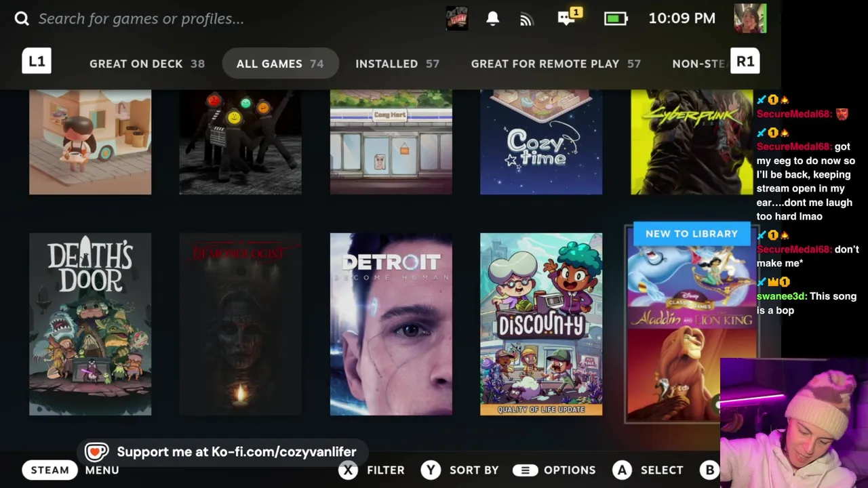The width and height of the screenshot is (868, 488).
Task: Open the Discounty game cover
Action: coord(541,324)
